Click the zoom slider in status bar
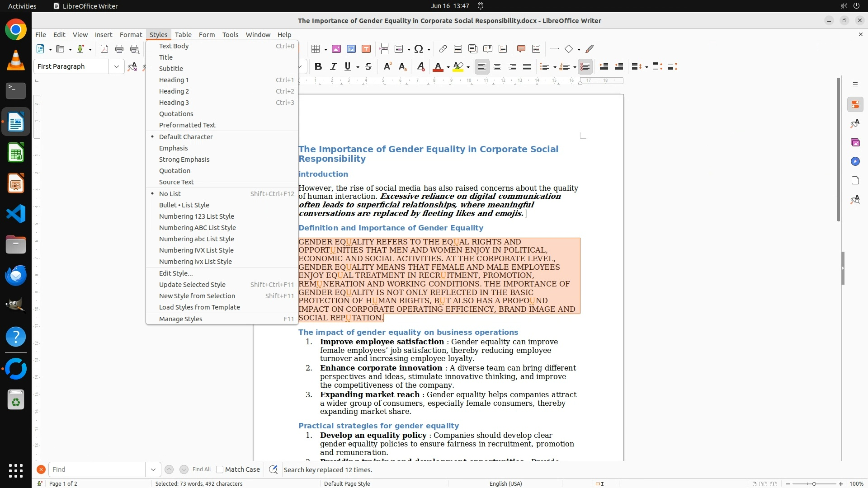The width and height of the screenshot is (868, 488). click(x=814, y=483)
